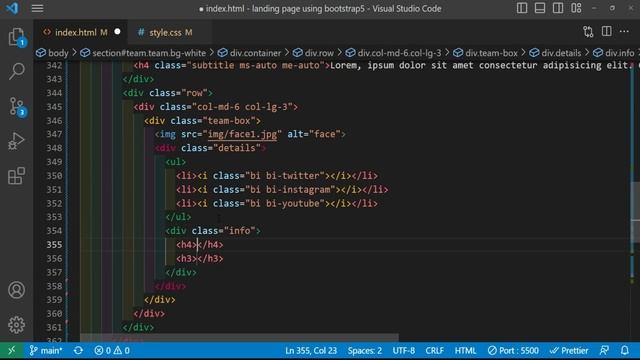Click line number 355
This screenshot has height=360, width=640.
pos(54,244)
